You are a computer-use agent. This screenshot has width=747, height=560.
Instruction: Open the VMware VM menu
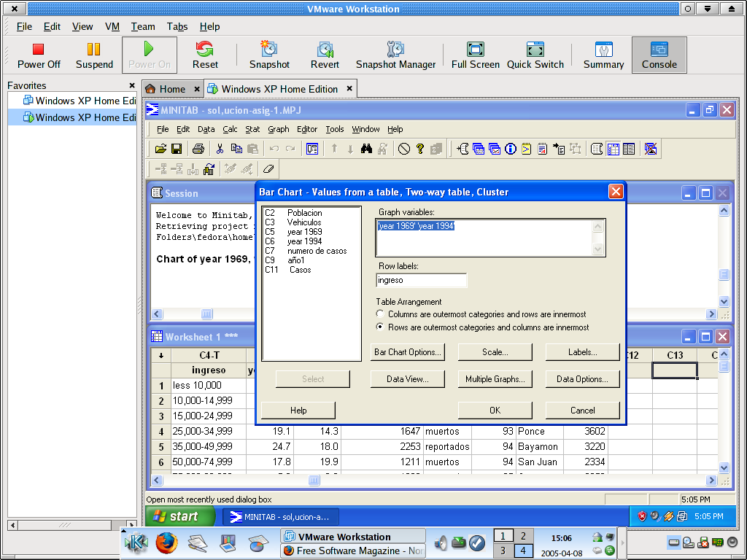[112, 27]
